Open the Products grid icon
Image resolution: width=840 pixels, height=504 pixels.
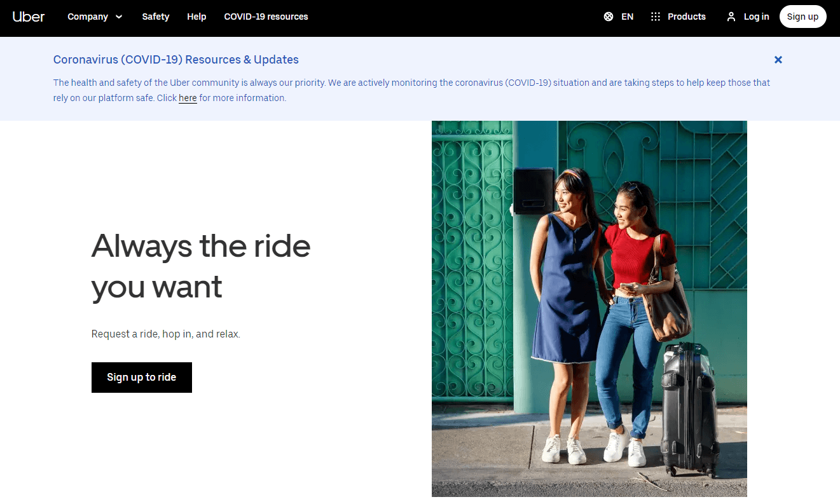656,17
